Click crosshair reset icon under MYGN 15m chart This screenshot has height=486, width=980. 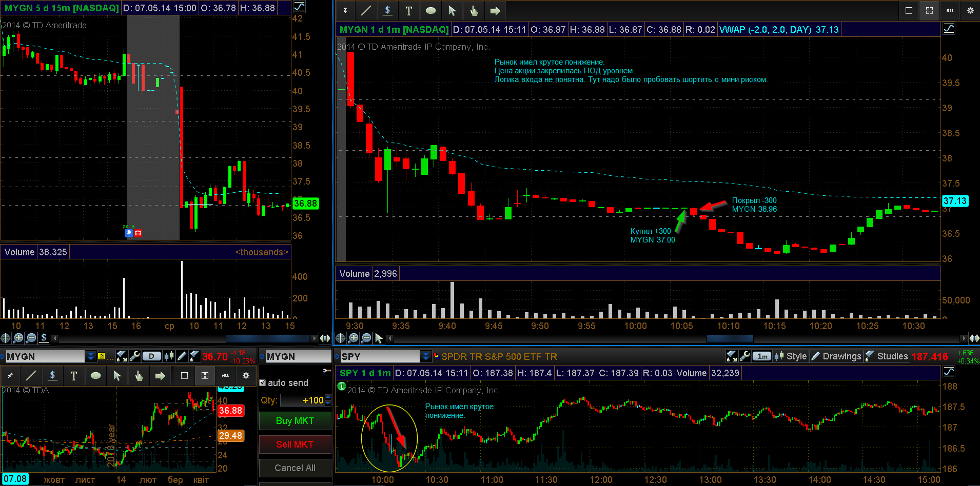pos(6,338)
